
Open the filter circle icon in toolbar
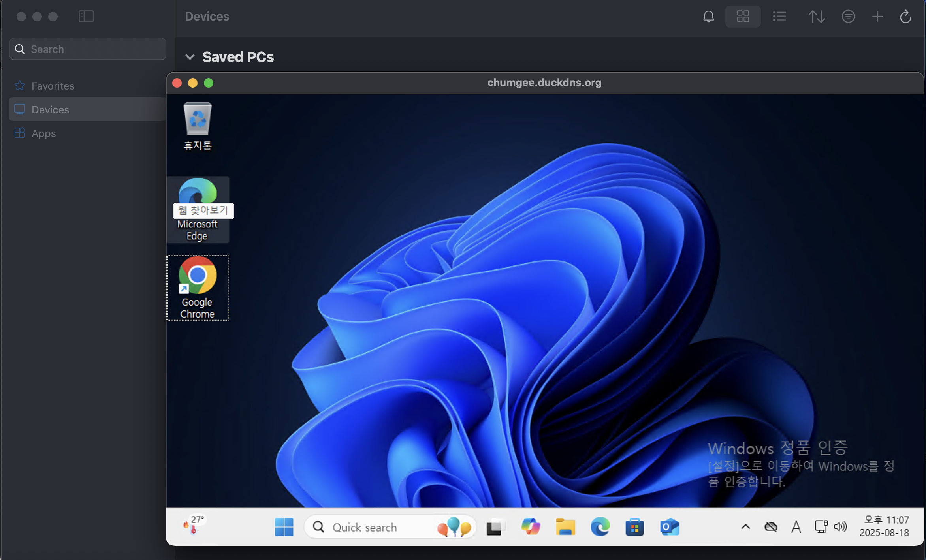[x=848, y=17]
